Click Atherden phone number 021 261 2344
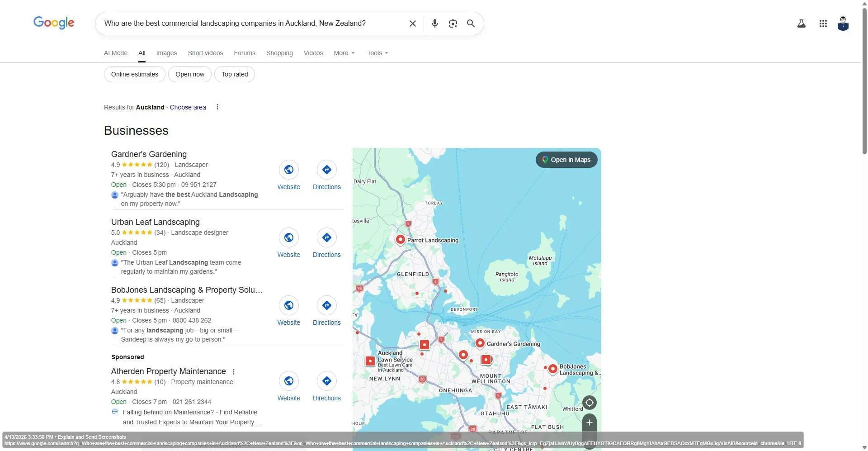Viewport: 868px width, 451px height. coord(192,402)
